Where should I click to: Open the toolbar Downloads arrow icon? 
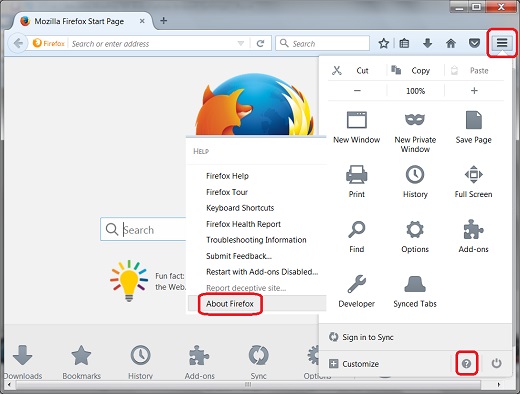pyautogui.click(x=427, y=43)
